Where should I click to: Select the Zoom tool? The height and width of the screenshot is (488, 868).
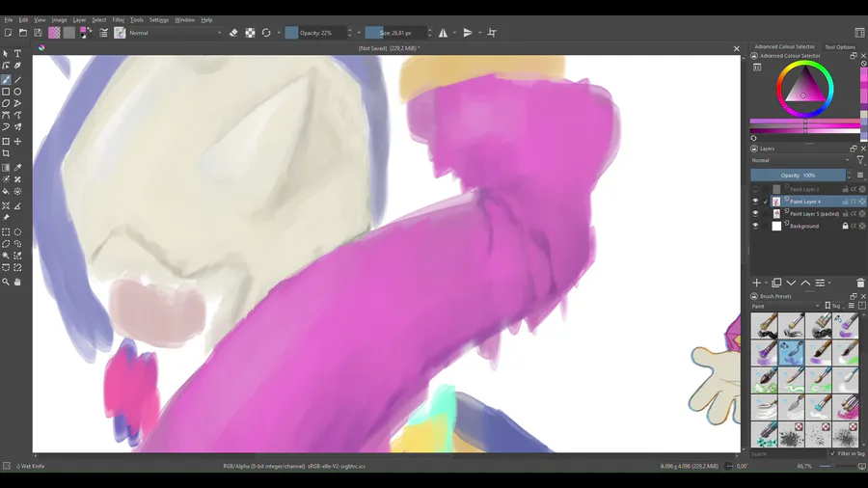tap(6, 282)
